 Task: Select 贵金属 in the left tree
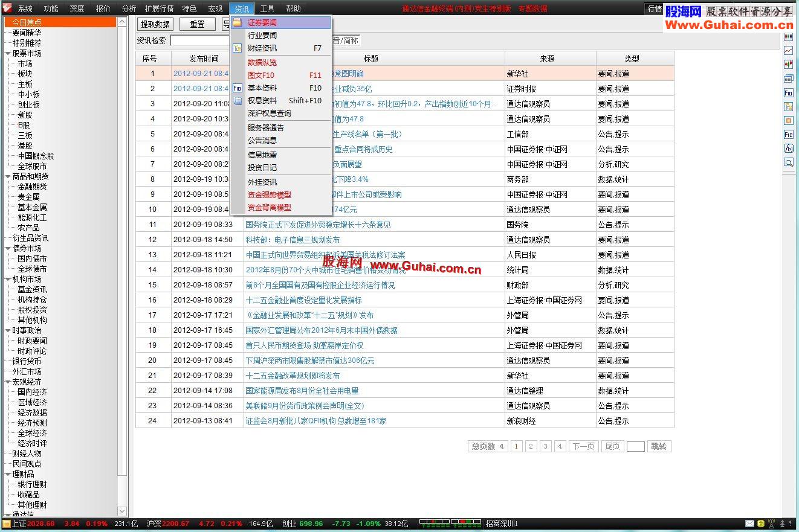29,197
